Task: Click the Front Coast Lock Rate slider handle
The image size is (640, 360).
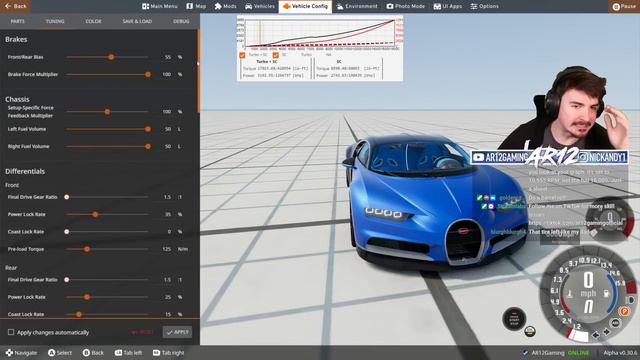Action: coord(67,232)
